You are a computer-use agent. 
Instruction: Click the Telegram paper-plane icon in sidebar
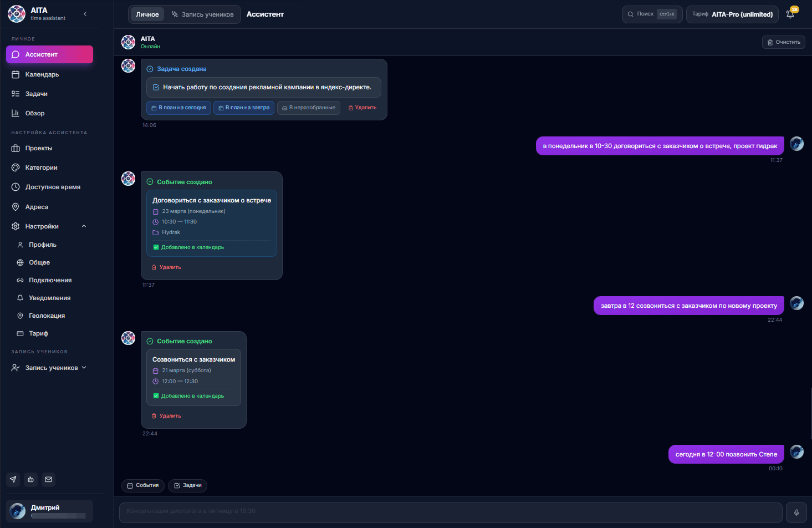coord(13,480)
